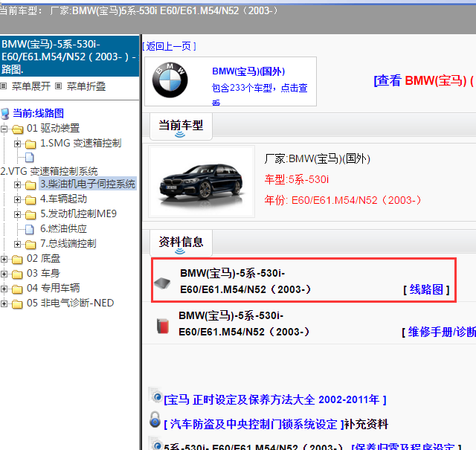Select 6.燃油供应 tree item
Viewport: 476px width, 450px height.
point(63,228)
